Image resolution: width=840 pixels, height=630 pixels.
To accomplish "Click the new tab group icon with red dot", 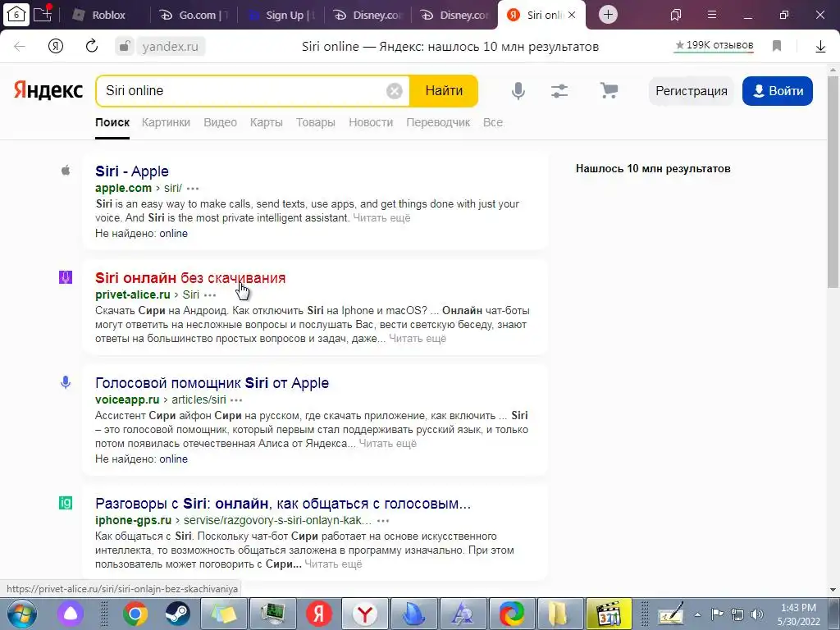I will [x=43, y=13].
